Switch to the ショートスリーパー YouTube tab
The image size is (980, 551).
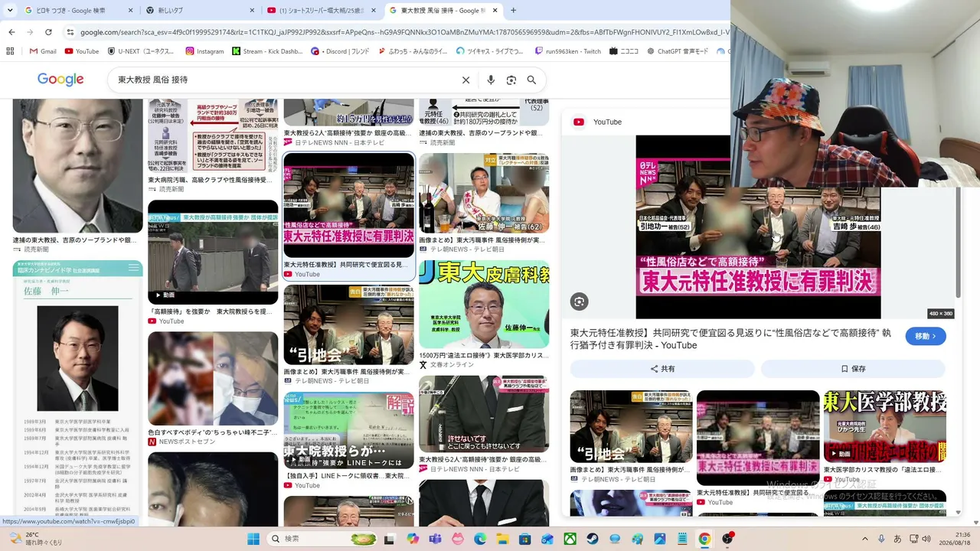point(322,11)
